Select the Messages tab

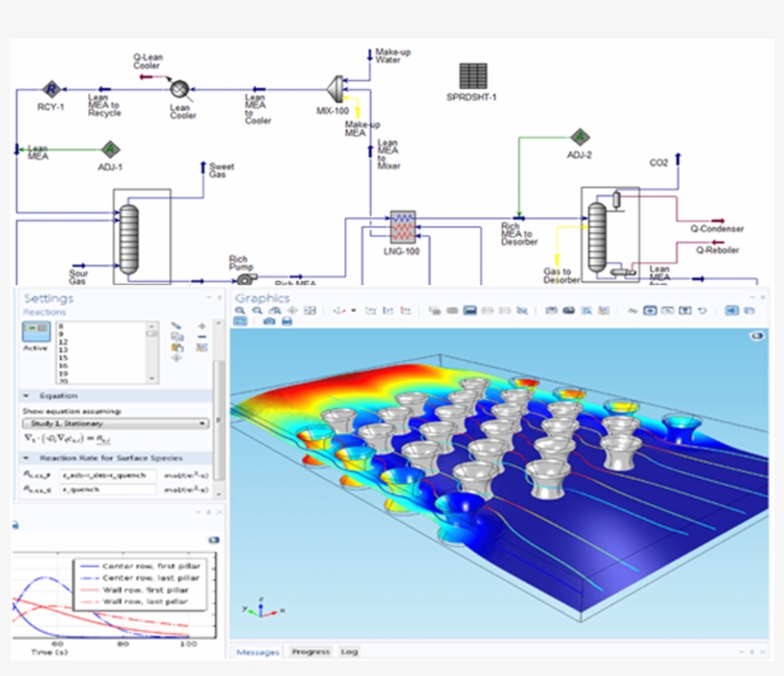[257, 652]
